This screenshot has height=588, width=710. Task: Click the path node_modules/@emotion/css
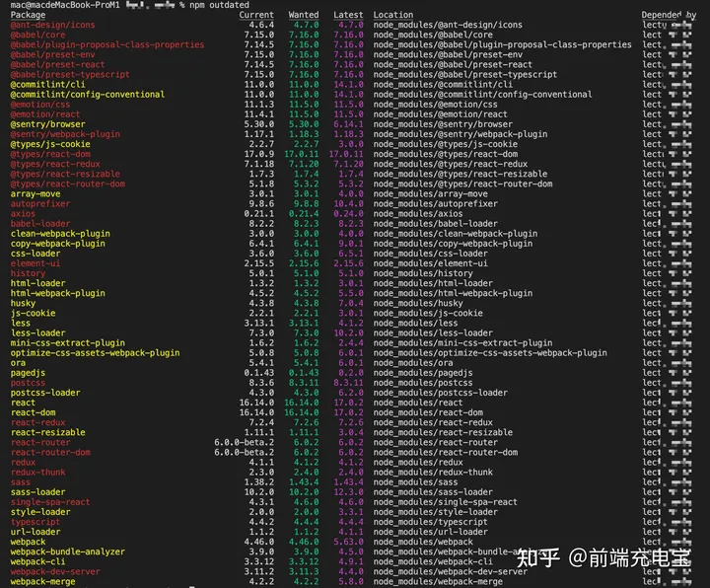(435, 105)
